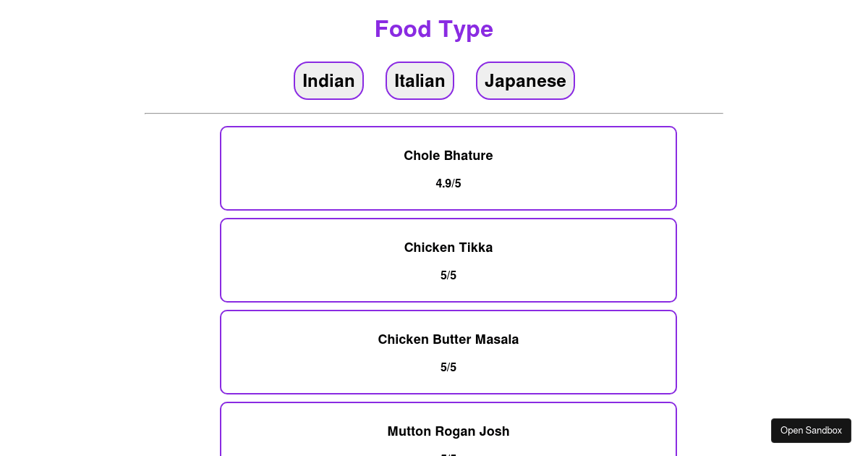Click the Chicken Butter Masala card
This screenshot has height=456, width=868.
pyautogui.click(x=448, y=352)
